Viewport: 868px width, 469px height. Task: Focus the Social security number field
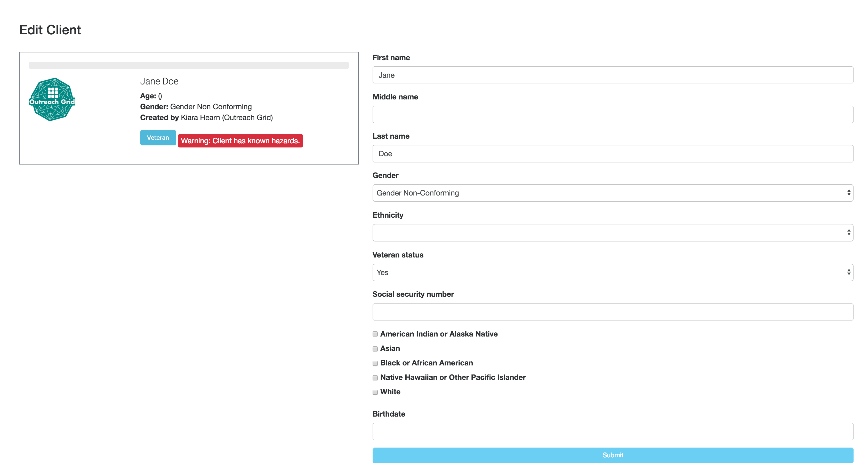coord(612,312)
